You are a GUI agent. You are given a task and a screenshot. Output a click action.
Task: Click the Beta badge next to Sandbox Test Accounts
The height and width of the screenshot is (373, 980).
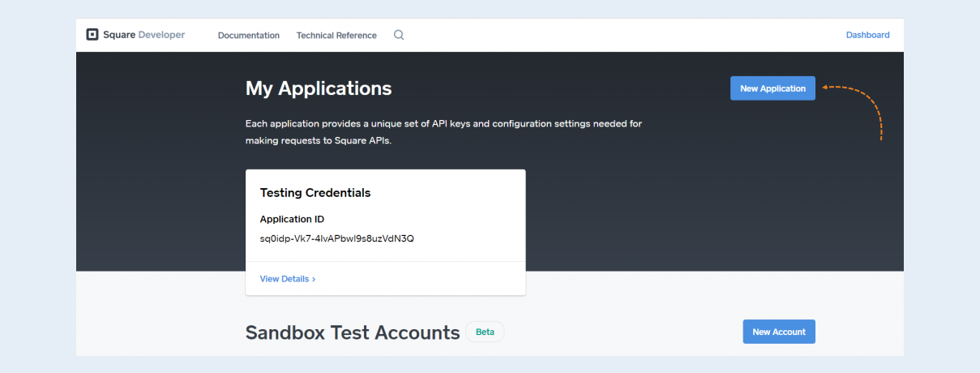tap(485, 332)
